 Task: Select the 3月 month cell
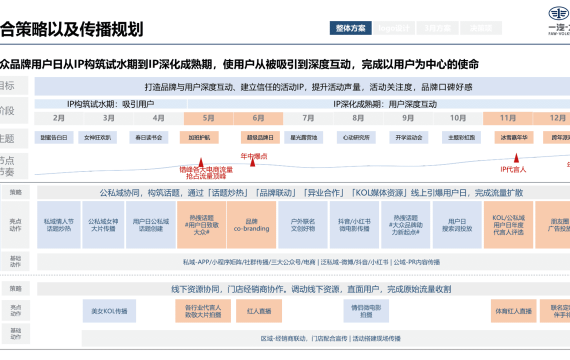point(108,118)
